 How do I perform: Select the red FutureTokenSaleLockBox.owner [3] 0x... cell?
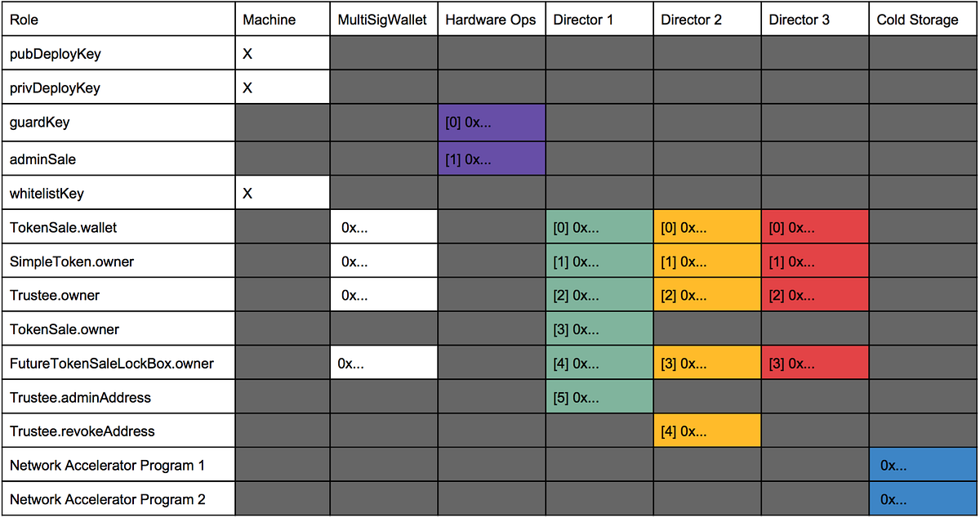coord(814,364)
